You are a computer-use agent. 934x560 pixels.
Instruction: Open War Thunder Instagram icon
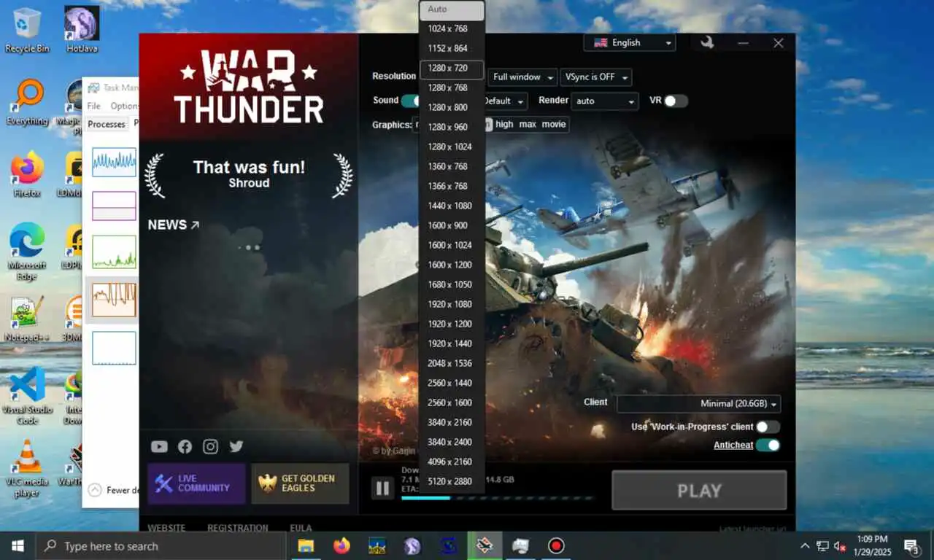click(210, 446)
